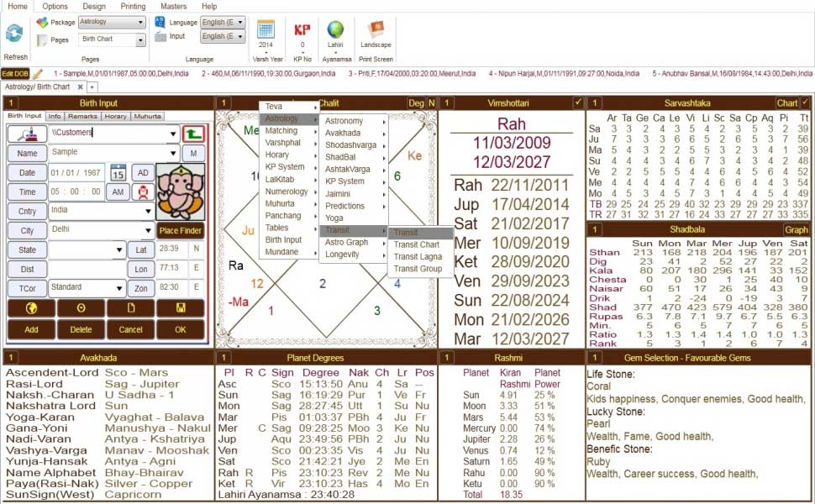Image resolution: width=815 pixels, height=504 pixels.
Task: Click the number 1 box in Planet Degrees header
Action: pyautogui.click(x=223, y=358)
